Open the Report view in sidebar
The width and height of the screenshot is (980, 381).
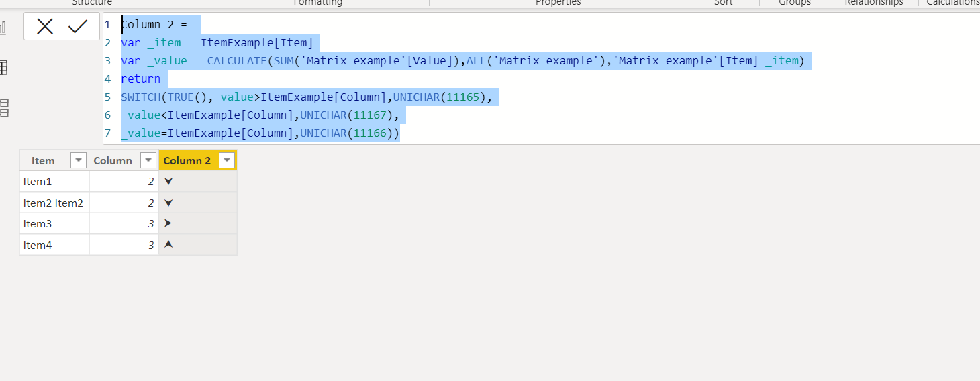pos(3,28)
